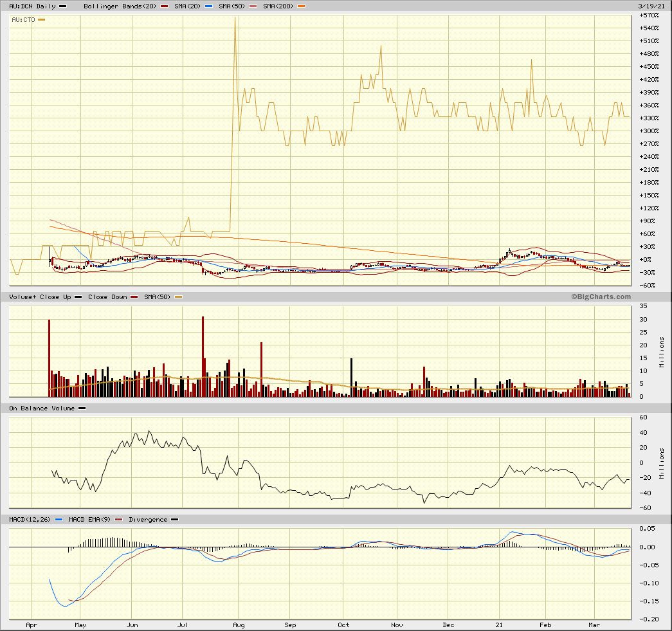
Task: Click the 0.05 MACD axis label
Action: click(x=647, y=529)
